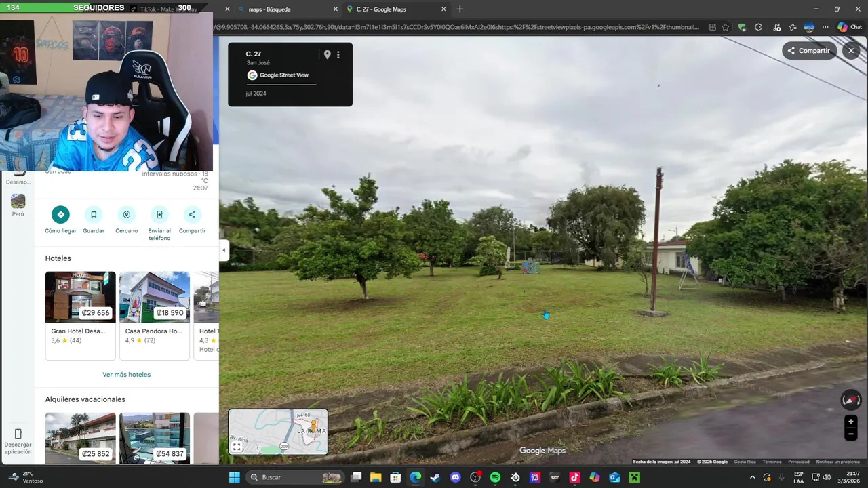The width and height of the screenshot is (868, 488).
Task: Open the ₡54 837 vacation rental card
Action: 155,438
